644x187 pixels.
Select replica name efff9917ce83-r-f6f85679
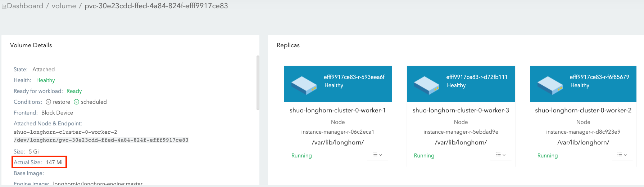click(x=599, y=77)
